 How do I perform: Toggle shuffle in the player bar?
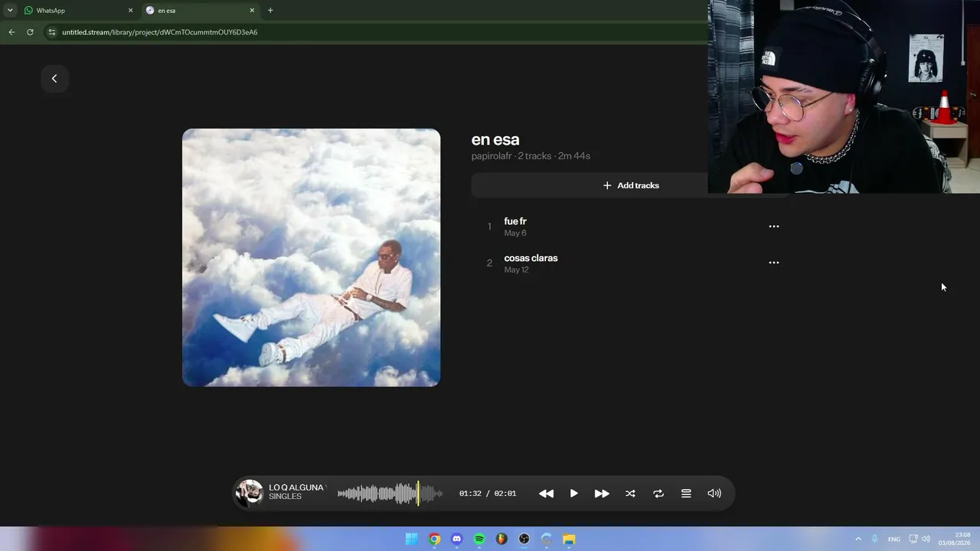pos(630,494)
